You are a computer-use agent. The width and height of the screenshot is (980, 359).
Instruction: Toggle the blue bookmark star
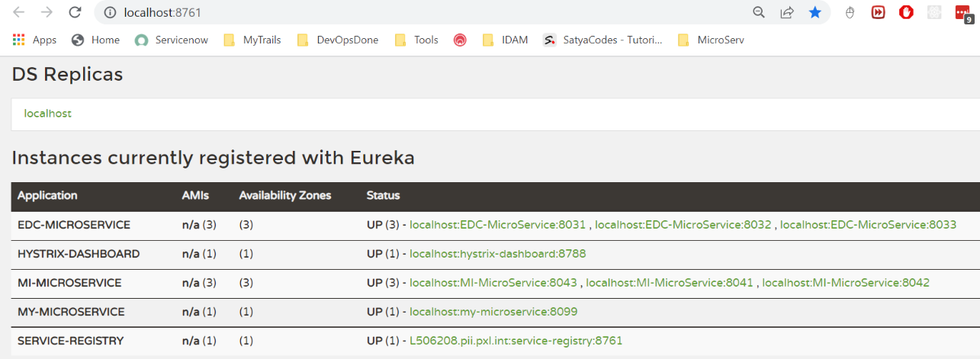tap(815, 12)
